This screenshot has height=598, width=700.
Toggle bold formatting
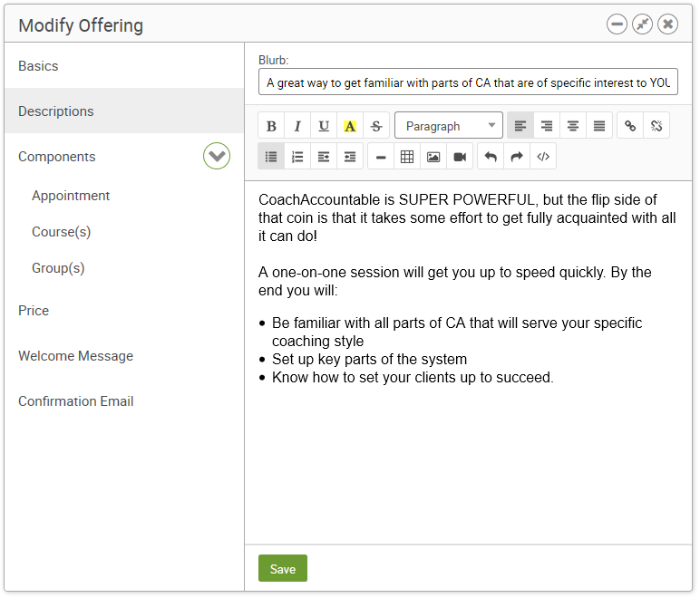[271, 126]
